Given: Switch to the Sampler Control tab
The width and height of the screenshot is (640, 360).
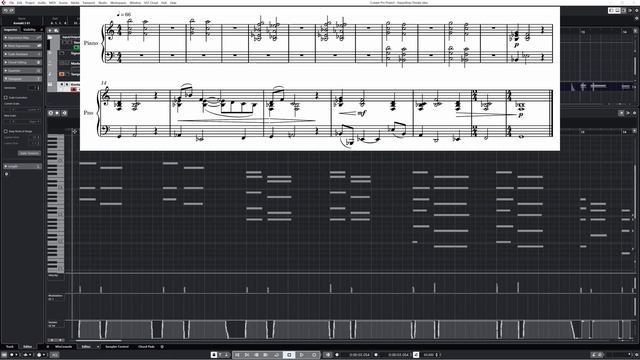Looking at the screenshot, I should tap(117, 347).
